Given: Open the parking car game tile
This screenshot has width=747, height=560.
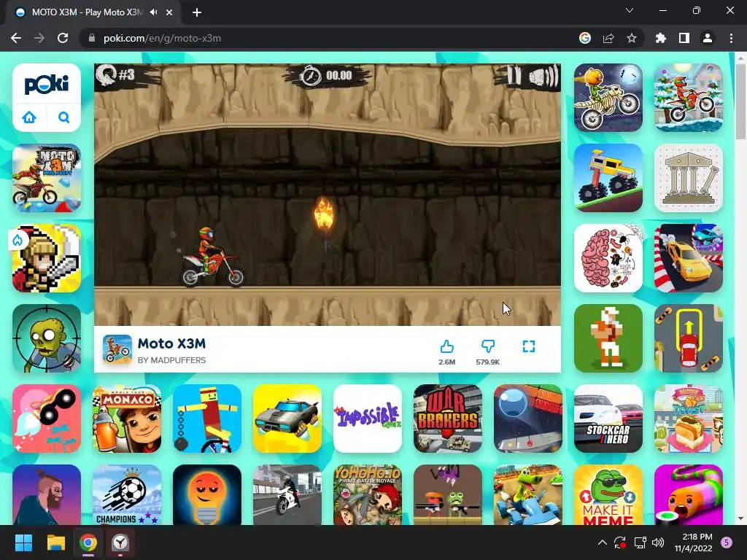Looking at the screenshot, I should pos(689,338).
